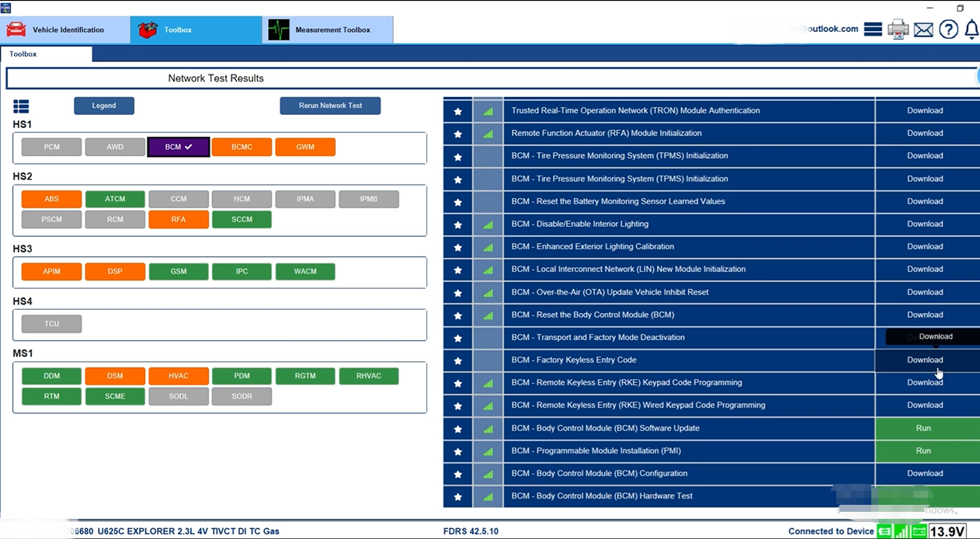This screenshot has height=539, width=980.
Task: Open the envelope mail icon
Action: pos(923,30)
